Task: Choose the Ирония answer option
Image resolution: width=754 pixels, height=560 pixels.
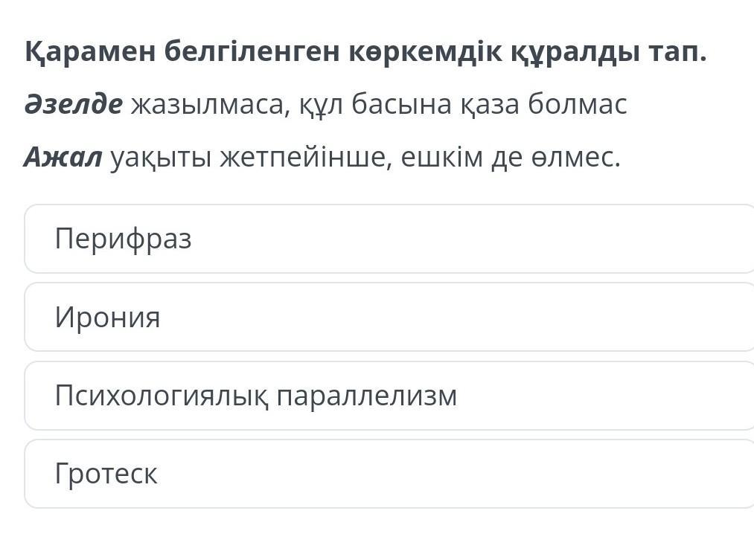Action: tap(389, 317)
